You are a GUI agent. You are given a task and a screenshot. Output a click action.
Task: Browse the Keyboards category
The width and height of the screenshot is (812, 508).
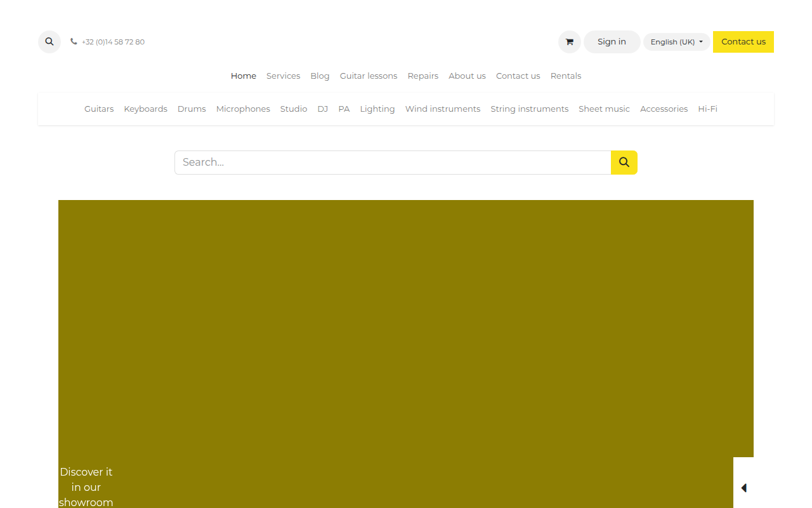click(146, 109)
